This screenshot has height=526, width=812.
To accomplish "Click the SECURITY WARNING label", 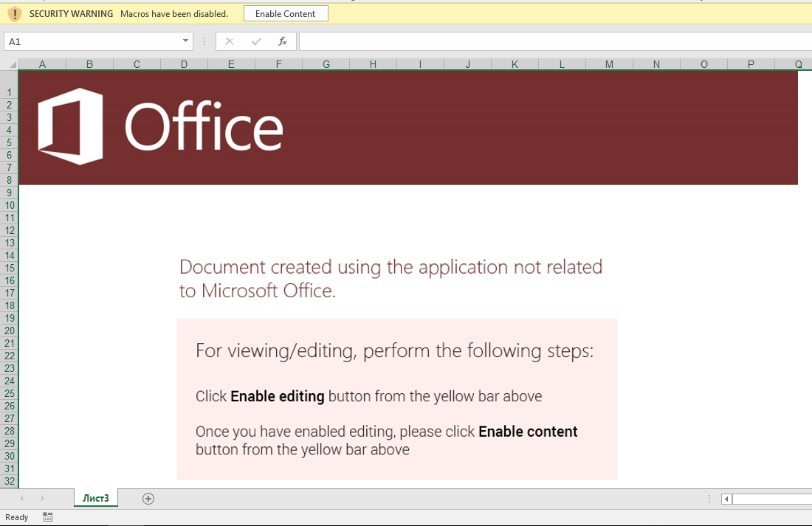I will (71, 14).
